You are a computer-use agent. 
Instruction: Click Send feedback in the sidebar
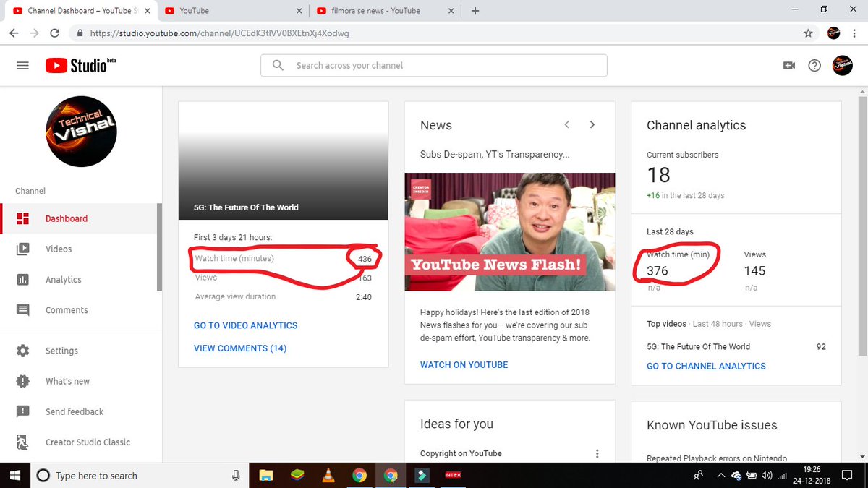point(79,411)
